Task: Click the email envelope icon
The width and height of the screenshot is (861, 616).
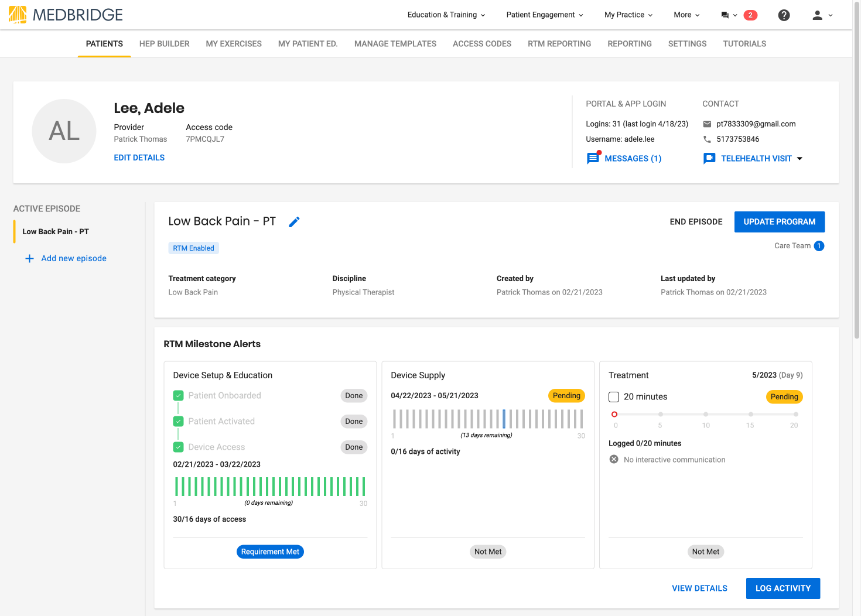Action: 707,124
